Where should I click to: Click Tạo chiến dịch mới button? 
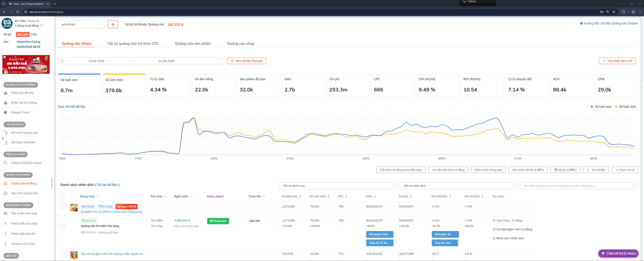point(617,61)
